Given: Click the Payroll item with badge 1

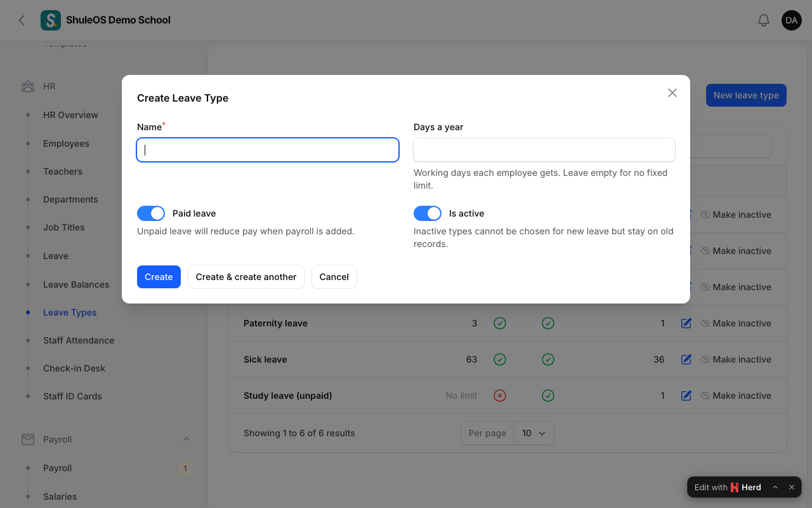Looking at the screenshot, I should pos(57,468).
